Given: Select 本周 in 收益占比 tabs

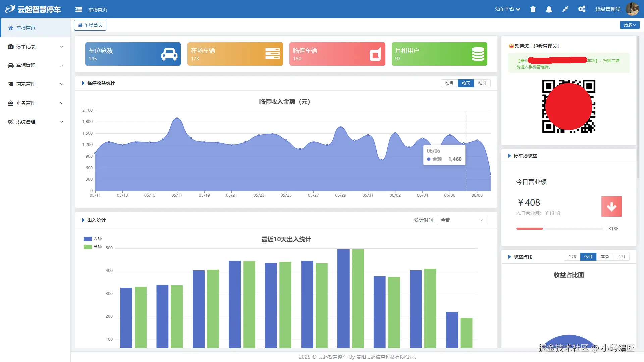Looking at the screenshot, I should coord(604,257).
